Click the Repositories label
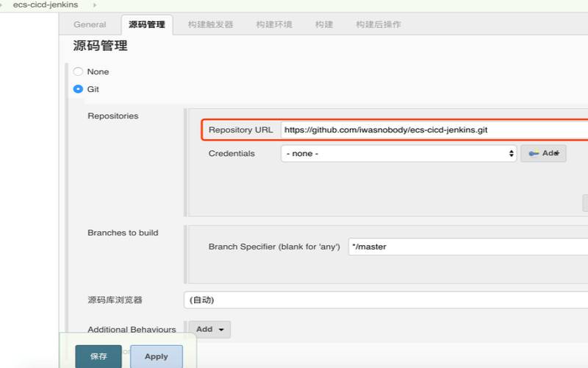Viewport: 588px width, 368px height. pos(113,116)
